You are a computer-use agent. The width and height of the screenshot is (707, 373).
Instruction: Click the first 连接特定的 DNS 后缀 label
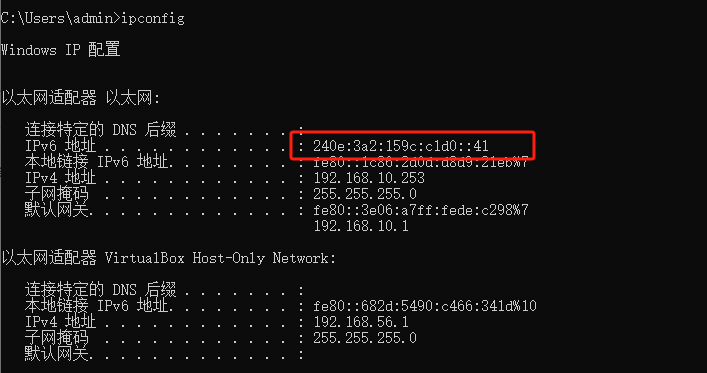pos(100,130)
